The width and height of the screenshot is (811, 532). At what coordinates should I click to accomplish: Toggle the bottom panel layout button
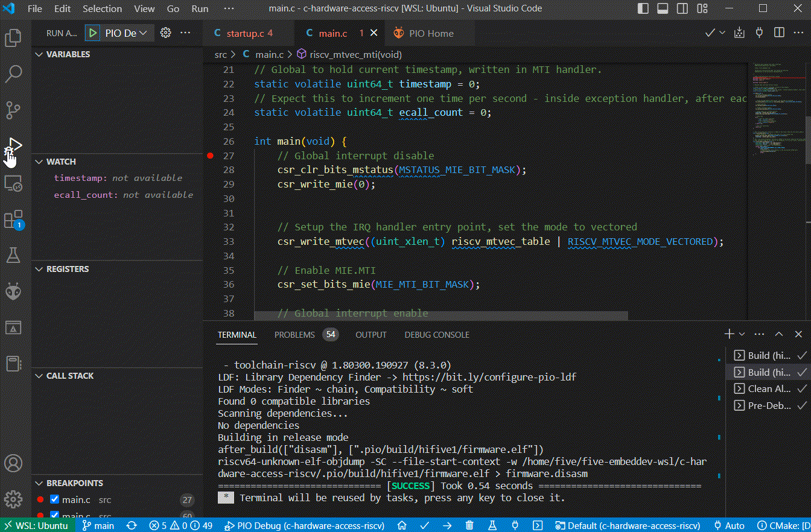click(663, 8)
